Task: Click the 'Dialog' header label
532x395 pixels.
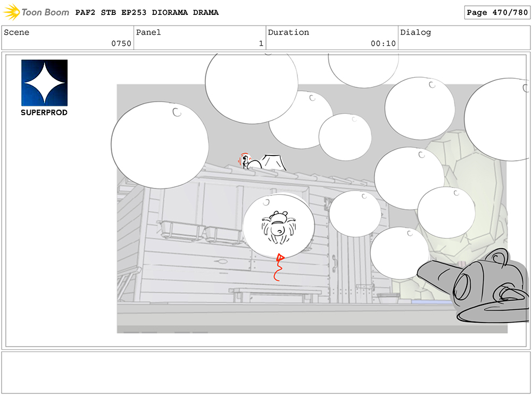Action: pos(415,32)
